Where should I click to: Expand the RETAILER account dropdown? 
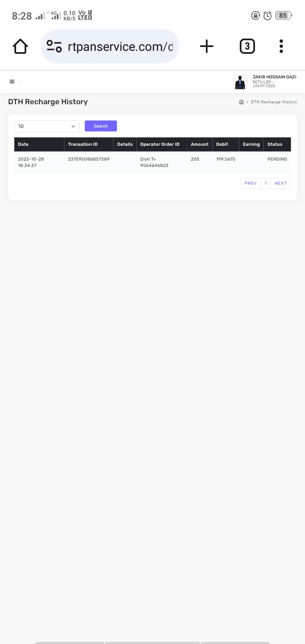point(263,82)
